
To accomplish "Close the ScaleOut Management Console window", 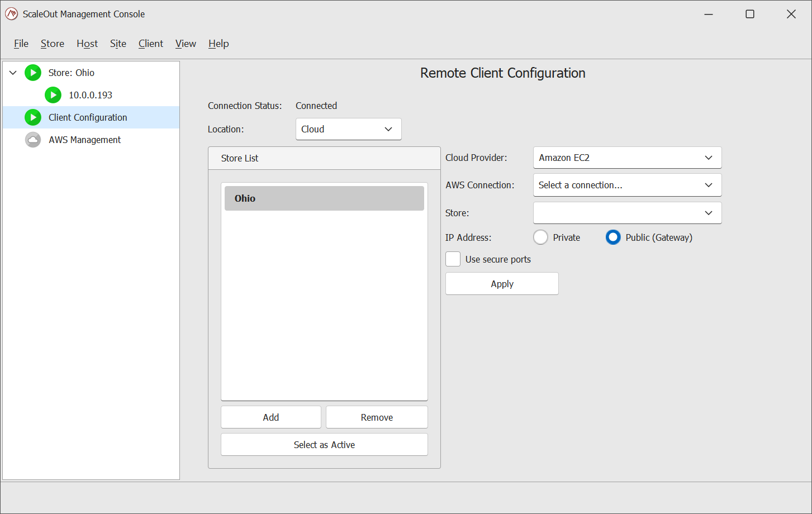I will tap(791, 14).
